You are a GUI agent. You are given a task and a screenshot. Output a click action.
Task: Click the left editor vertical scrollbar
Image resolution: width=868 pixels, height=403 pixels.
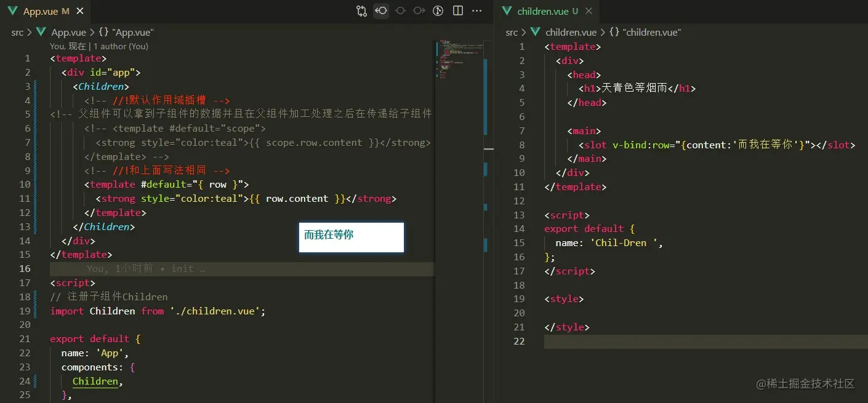pyautogui.click(x=489, y=215)
